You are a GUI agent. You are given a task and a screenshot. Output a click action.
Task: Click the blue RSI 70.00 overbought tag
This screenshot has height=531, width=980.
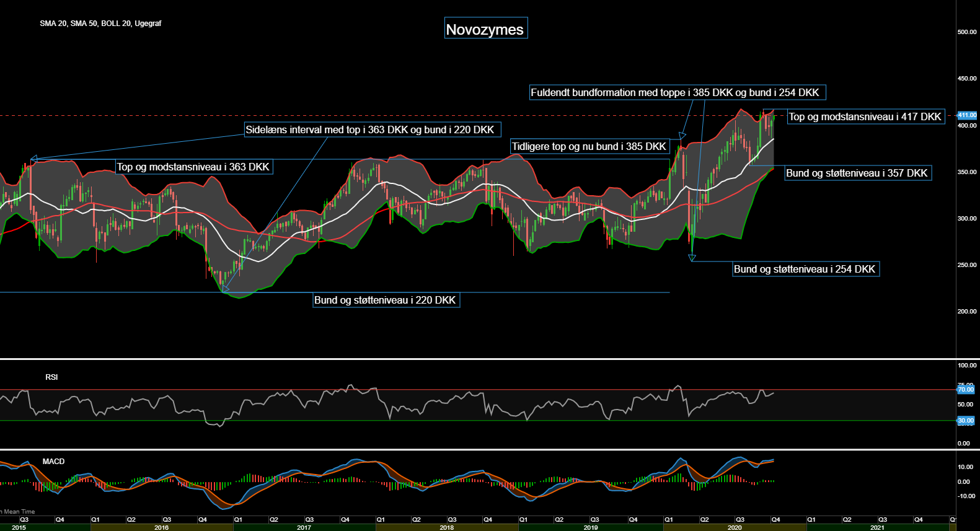(966, 390)
